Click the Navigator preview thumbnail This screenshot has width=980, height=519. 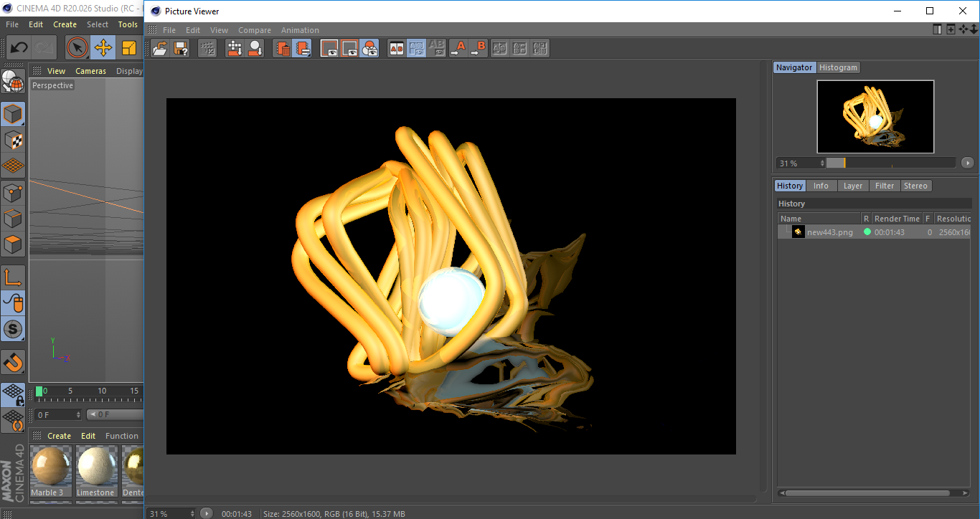(x=875, y=116)
